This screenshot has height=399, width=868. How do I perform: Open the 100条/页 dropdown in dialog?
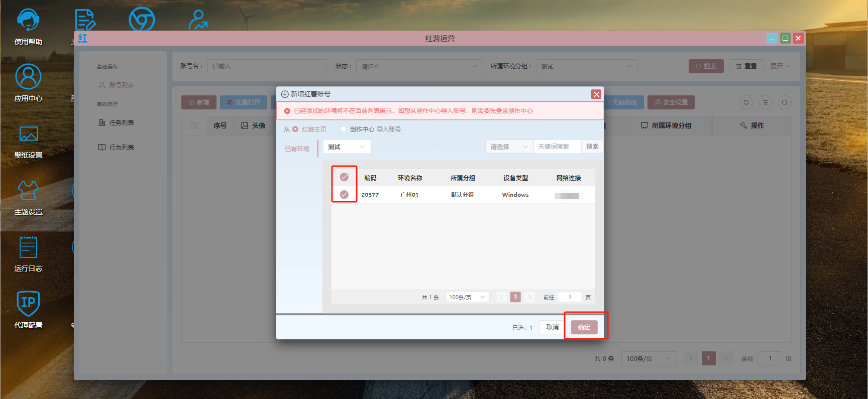(x=468, y=297)
